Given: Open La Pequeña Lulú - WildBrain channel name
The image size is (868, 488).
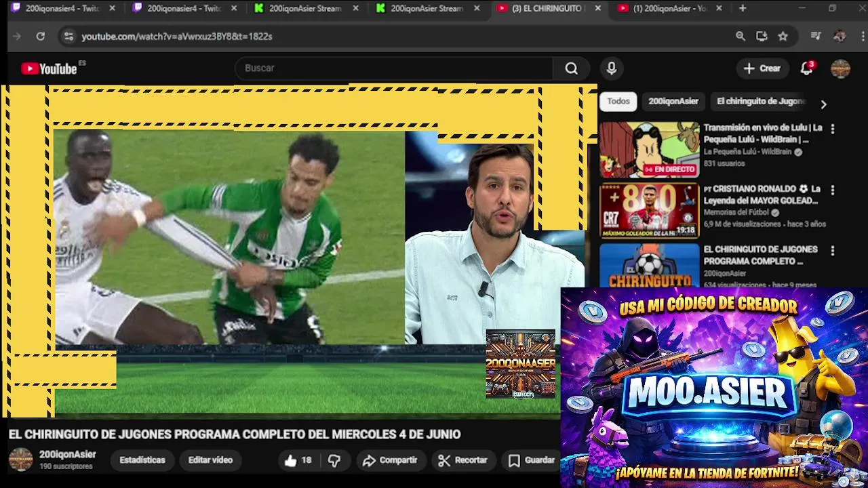Looking at the screenshot, I should pos(747,152).
